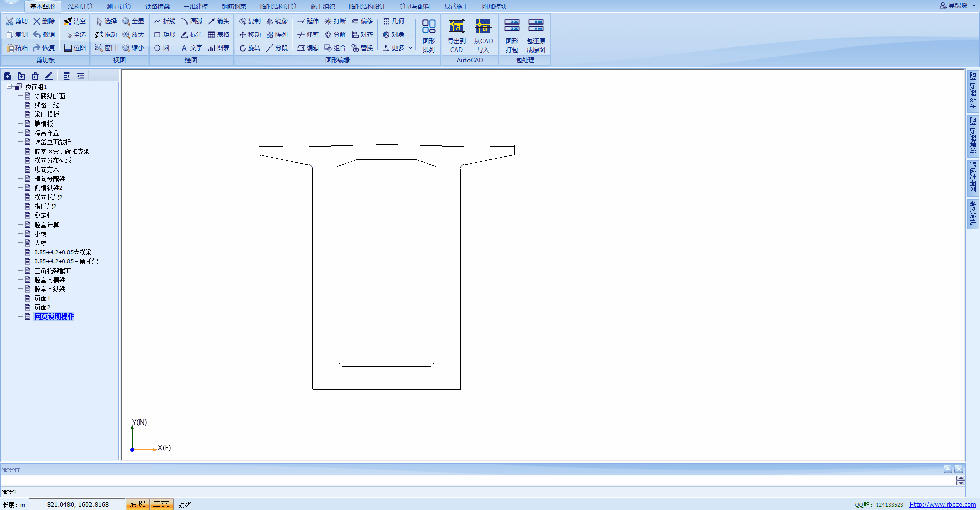This screenshot has height=510, width=980.
Task: Expand the 更多 dropdown in ribbon
Action: 398,48
